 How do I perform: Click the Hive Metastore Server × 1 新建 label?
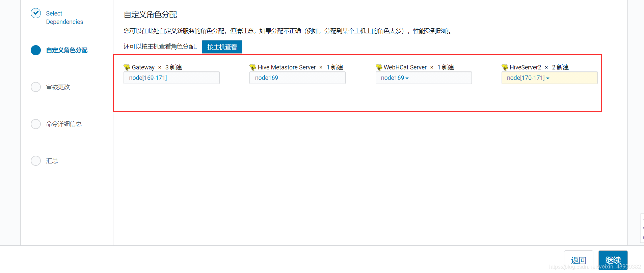pos(300,67)
